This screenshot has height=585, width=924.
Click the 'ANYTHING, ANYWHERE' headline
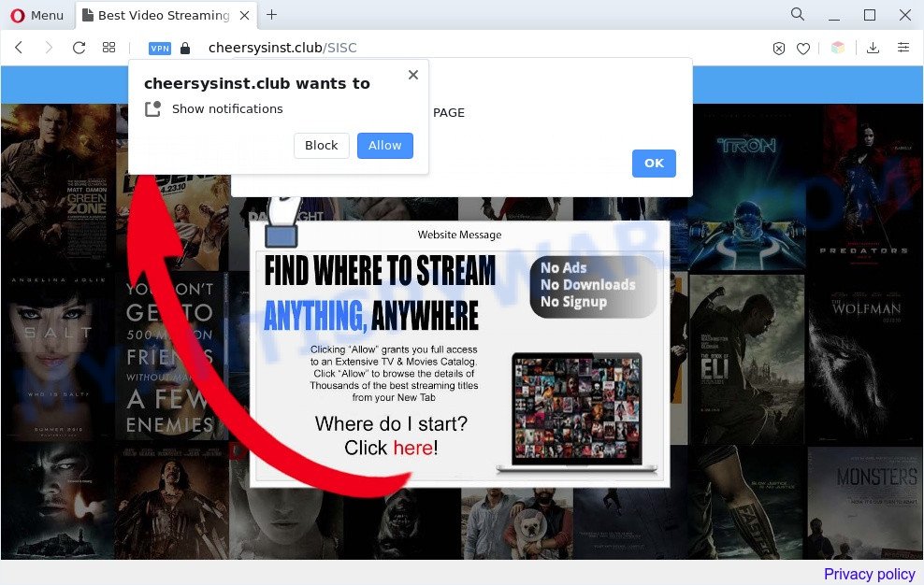pos(371,315)
